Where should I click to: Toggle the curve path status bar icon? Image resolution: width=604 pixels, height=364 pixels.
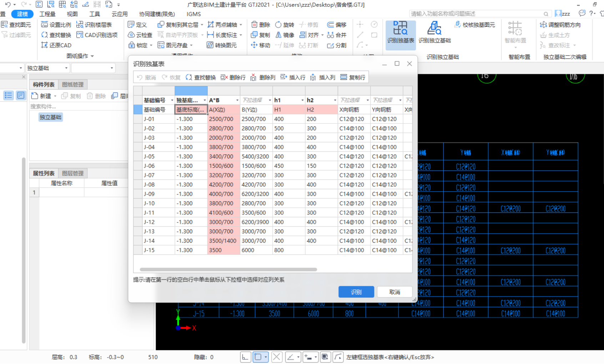(338, 357)
